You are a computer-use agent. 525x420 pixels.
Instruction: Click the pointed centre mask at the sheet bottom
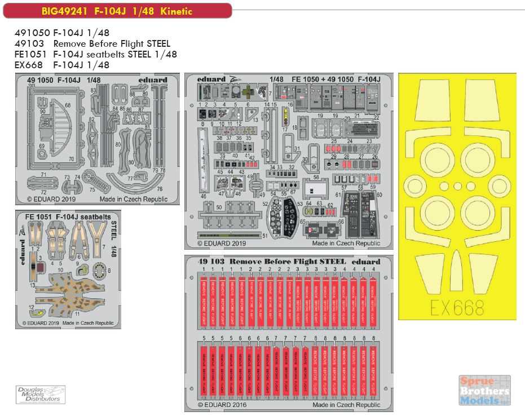tap(457, 270)
